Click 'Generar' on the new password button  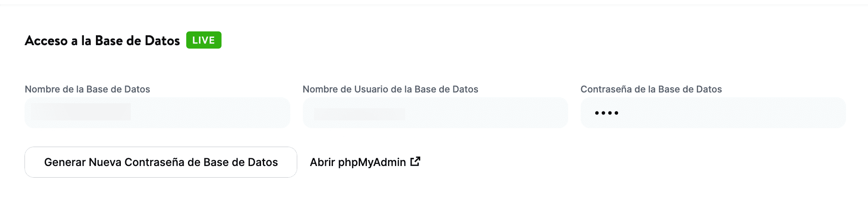[65, 162]
